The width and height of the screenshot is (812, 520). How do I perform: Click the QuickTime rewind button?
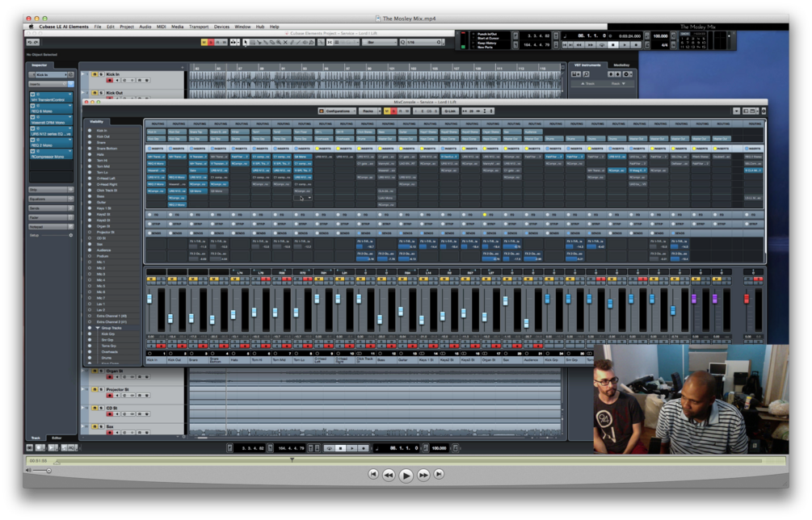point(389,475)
